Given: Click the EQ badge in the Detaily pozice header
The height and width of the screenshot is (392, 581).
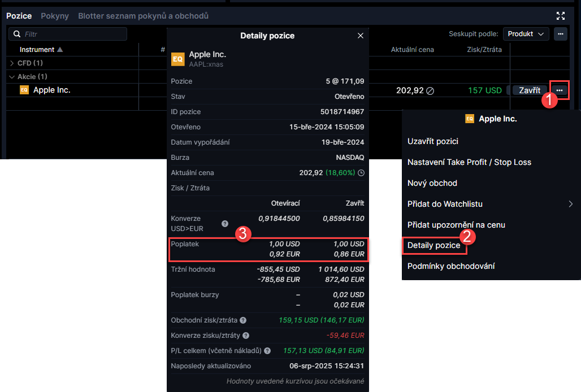Looking at the screenshot, I should coord(178,59).
